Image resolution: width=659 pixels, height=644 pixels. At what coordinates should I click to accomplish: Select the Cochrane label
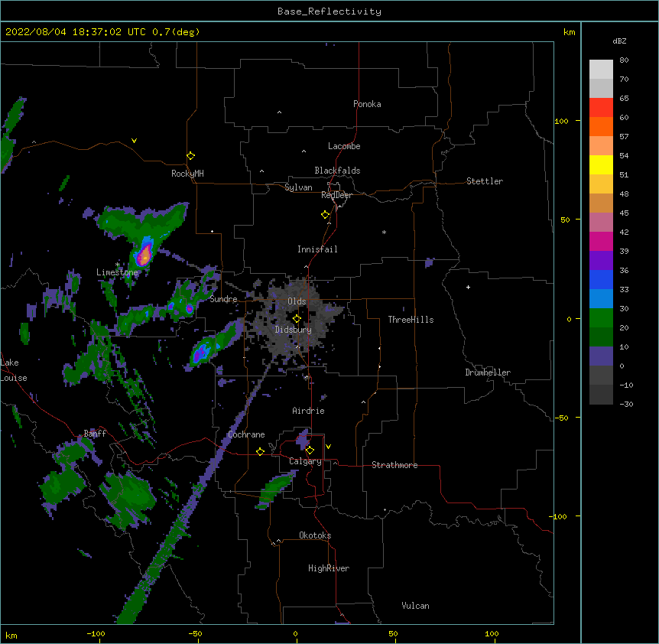246,434
